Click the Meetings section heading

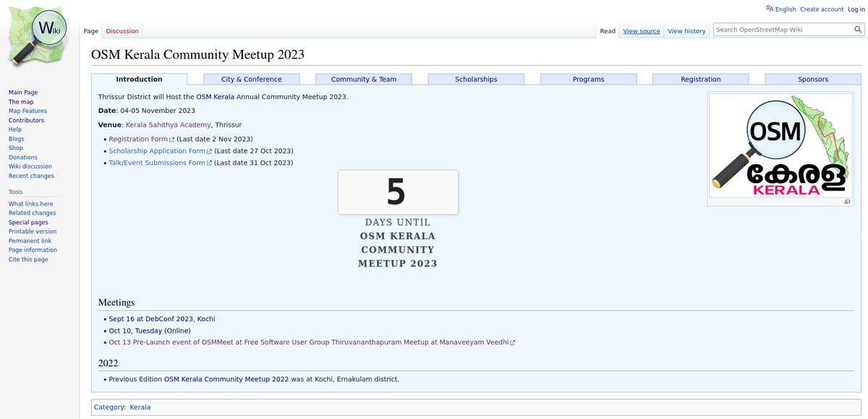pos(116,302)
